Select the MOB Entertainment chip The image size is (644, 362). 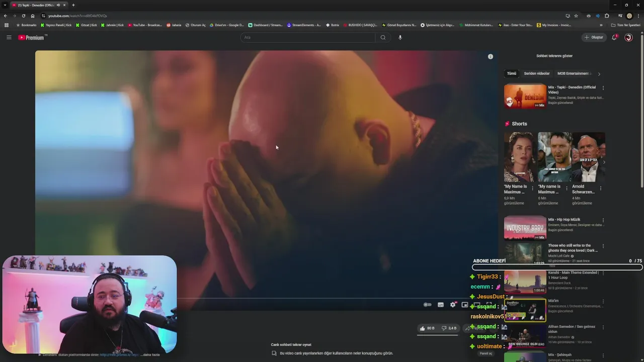tap(574, 73)
